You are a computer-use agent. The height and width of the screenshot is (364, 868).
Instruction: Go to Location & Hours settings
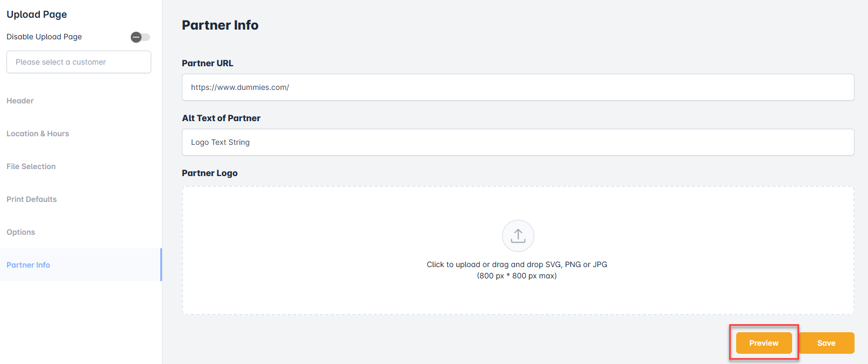(38, 134)
